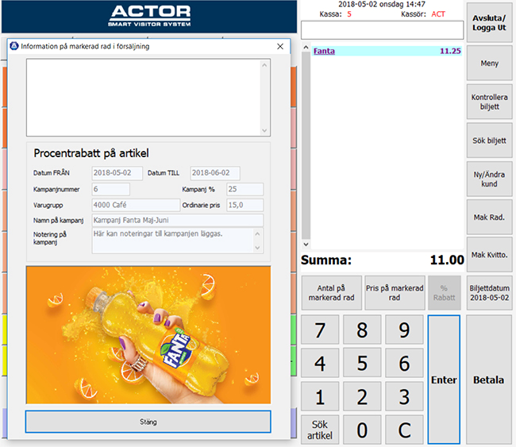Click the Namn på kampanj field
This screenshot has height=447, width=516.
[177, 220]
